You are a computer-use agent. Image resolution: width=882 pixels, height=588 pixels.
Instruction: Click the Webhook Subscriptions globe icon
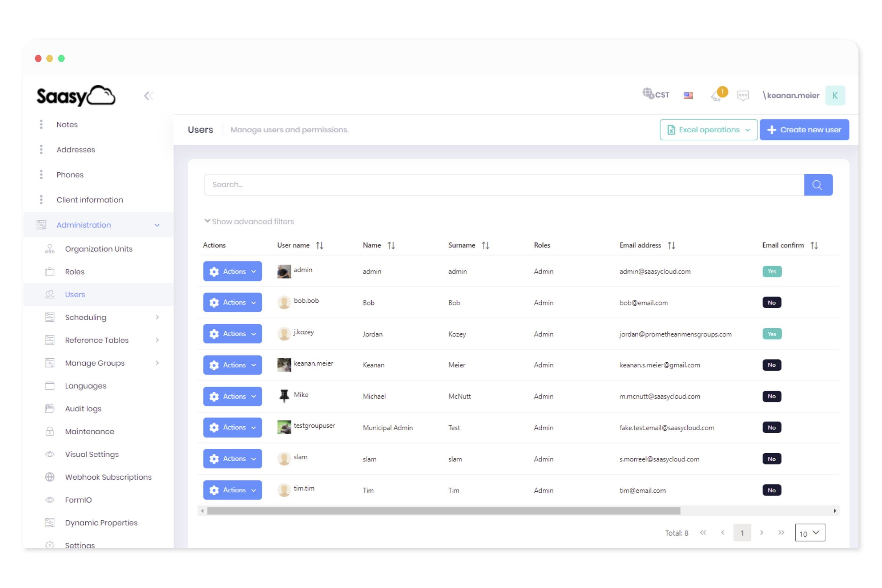(50, 477)
